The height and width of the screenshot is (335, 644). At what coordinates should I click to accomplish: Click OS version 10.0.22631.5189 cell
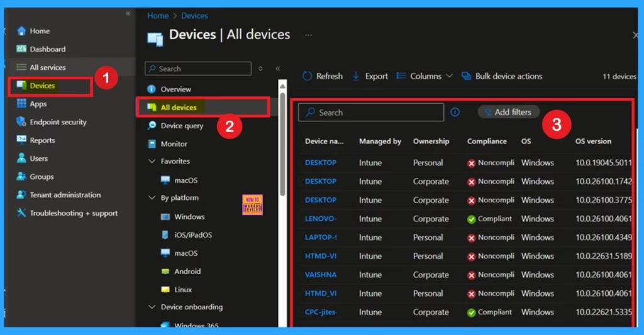[603, 256]
